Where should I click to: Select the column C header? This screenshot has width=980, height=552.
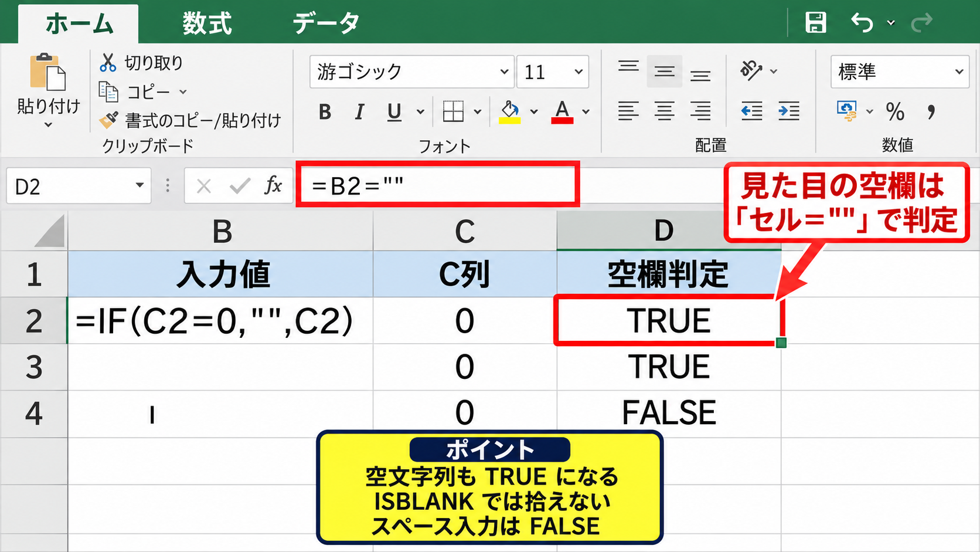[465, 231]
